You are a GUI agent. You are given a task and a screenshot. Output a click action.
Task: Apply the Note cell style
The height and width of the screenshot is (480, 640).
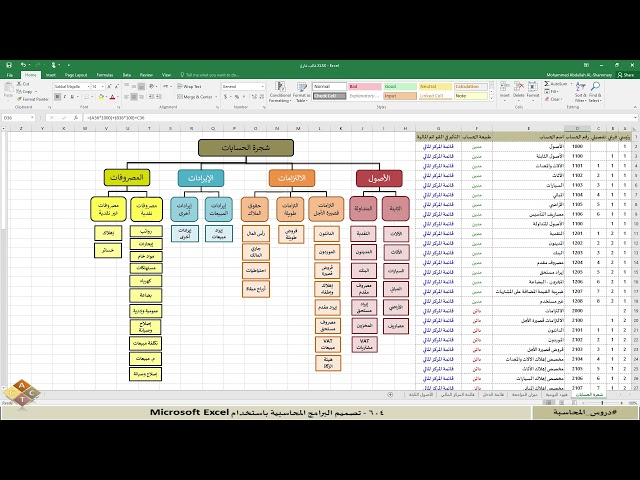coord(471,96)
